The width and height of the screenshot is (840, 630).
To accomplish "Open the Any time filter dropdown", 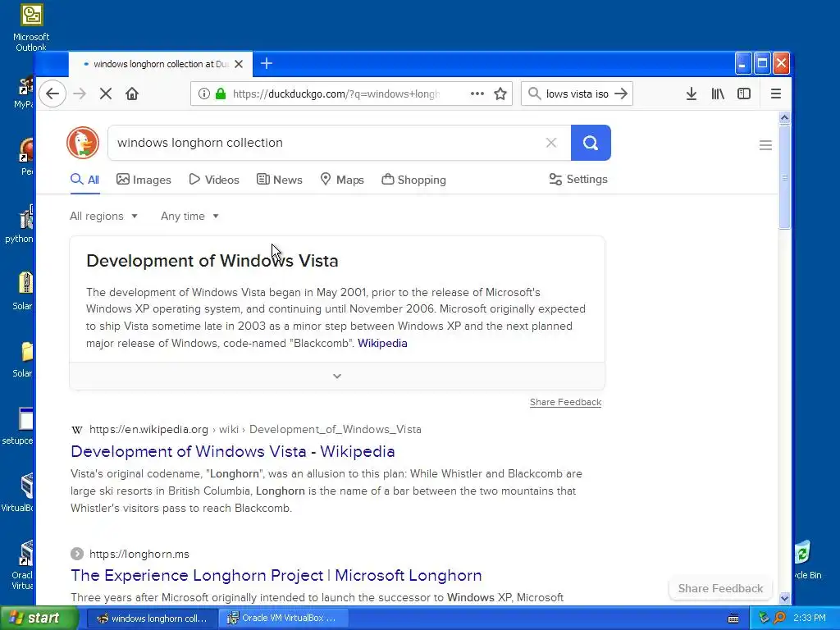I will pyautogui.click(x=189, y=216).
